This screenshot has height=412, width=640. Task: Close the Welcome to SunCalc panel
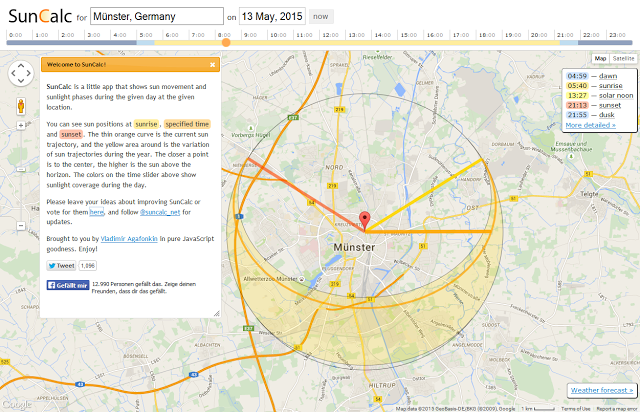click(x=212, y=65)
